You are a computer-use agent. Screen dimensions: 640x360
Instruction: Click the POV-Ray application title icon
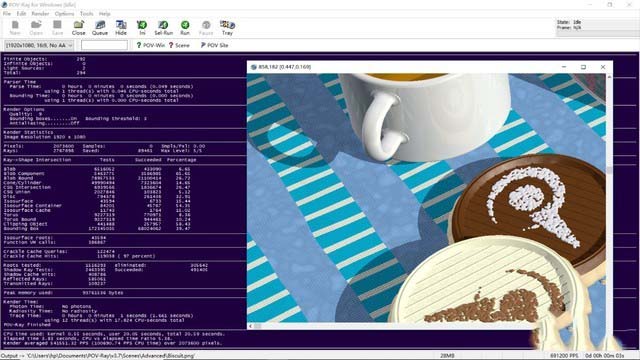4,4
